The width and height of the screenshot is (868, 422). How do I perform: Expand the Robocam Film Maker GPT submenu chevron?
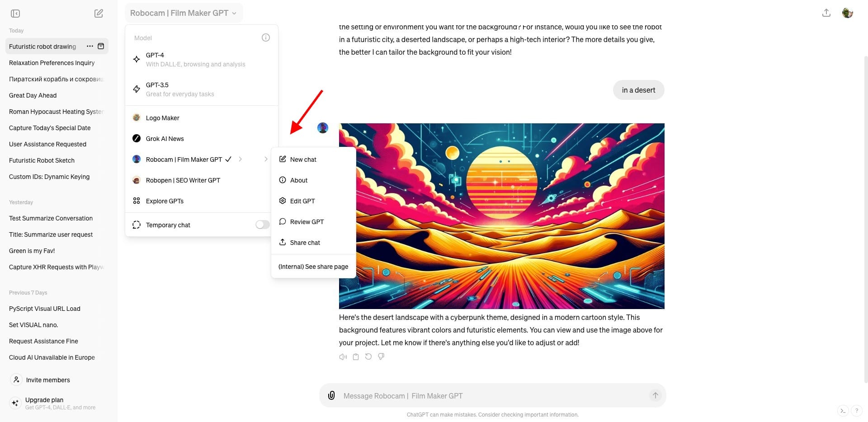(x=266, y=159)
